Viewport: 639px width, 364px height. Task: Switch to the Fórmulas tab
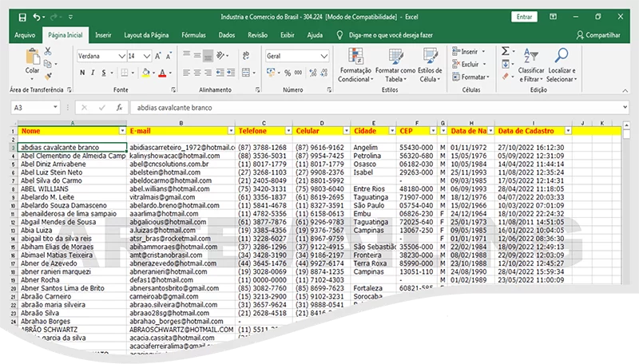(193, 35)
